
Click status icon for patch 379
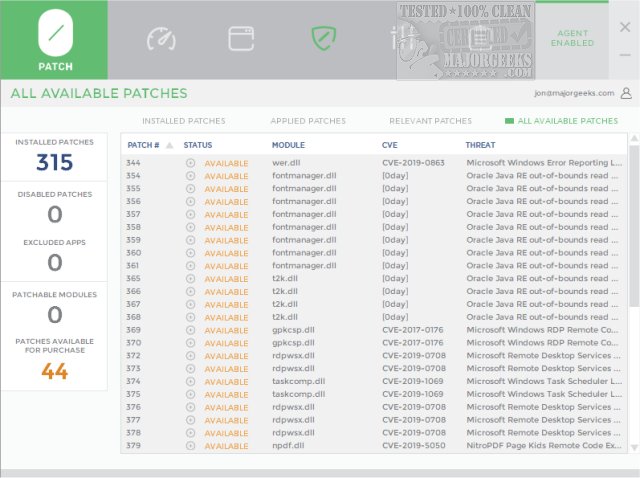coord(190,446)
